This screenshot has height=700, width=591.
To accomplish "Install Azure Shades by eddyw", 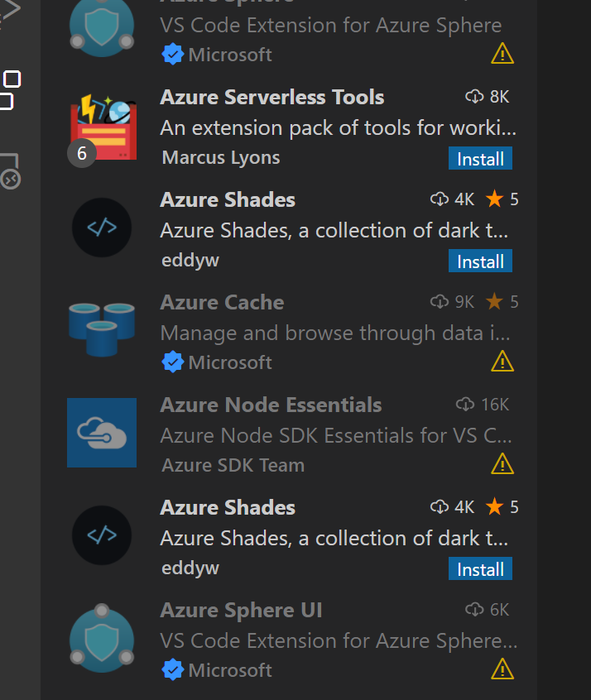I will pyautogui.click(x=480, y=261).
